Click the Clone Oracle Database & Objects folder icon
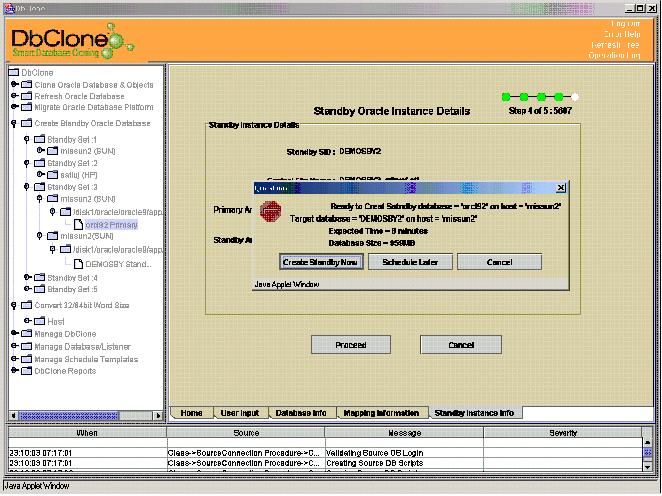 click(27, 85)
